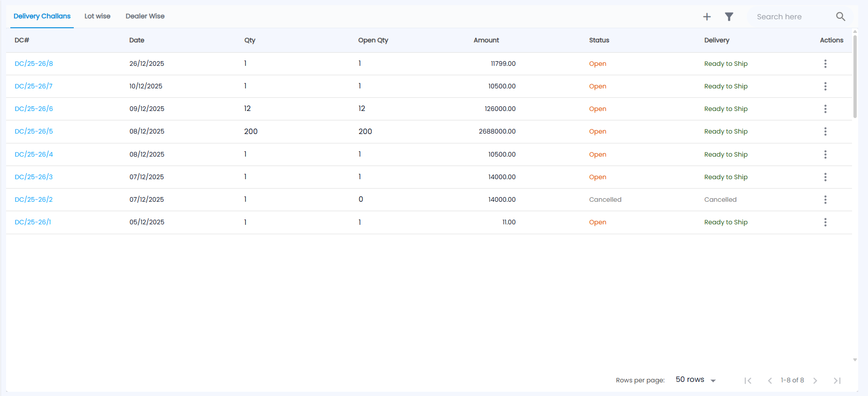The height and width of the screenshot is (396, 868).
Task: Open challan DC/25-26/2 link
Action: click(34, 199)
